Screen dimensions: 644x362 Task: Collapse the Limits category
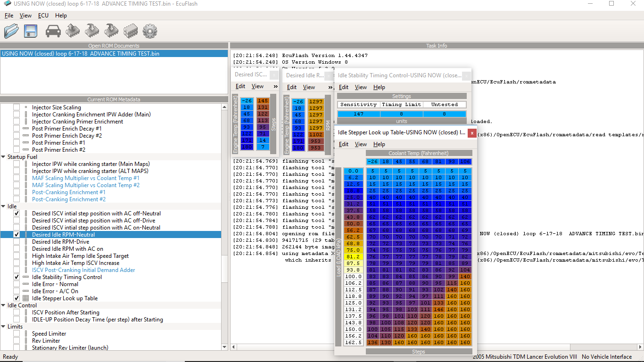[x=4, y=327]
